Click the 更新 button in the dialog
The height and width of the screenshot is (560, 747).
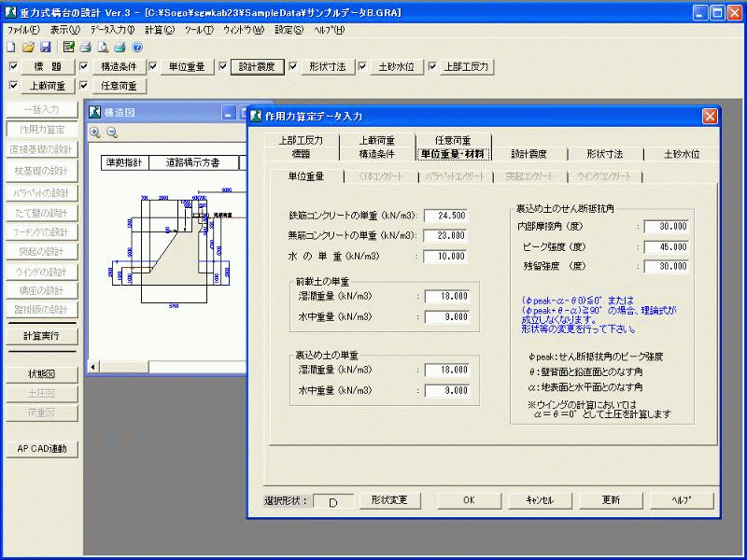tap(609, 500)
